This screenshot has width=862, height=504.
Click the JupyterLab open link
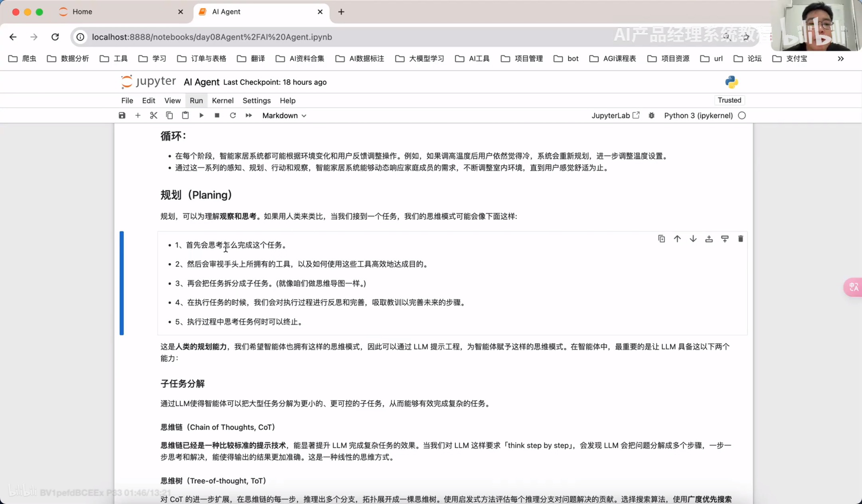[615, 115]
